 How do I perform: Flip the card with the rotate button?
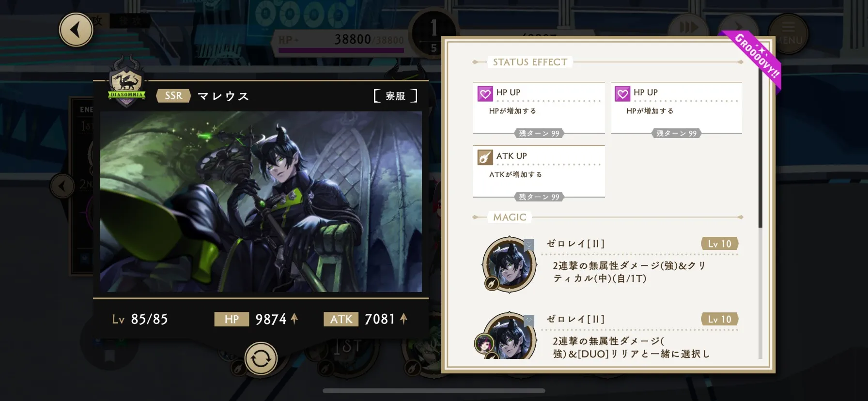coord(261,359)
